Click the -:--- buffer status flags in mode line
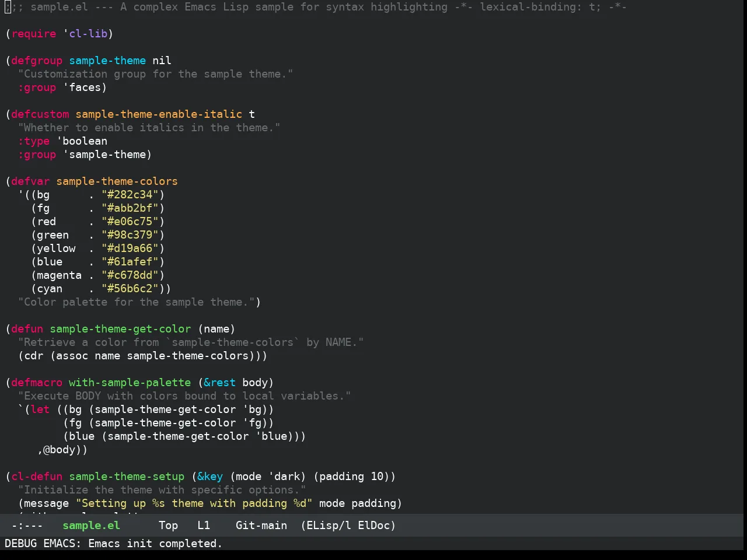Image resolution: width=747 pixels, height=560 pixels. tap(27, 526)
